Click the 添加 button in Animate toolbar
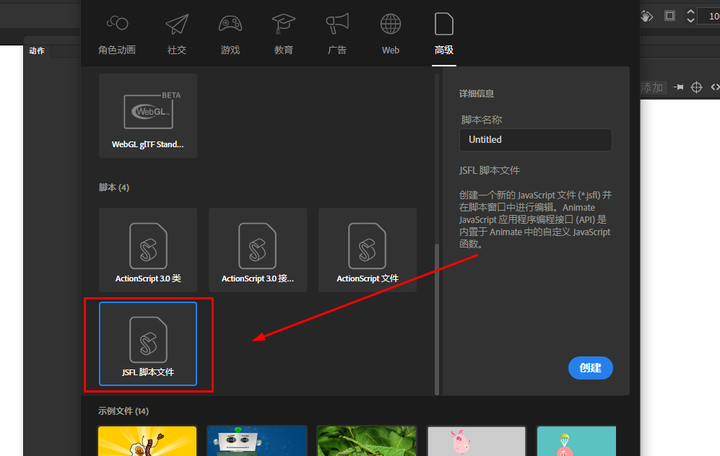Image resolution: width=720 pixels, height=456 pixels. (652, 87)
